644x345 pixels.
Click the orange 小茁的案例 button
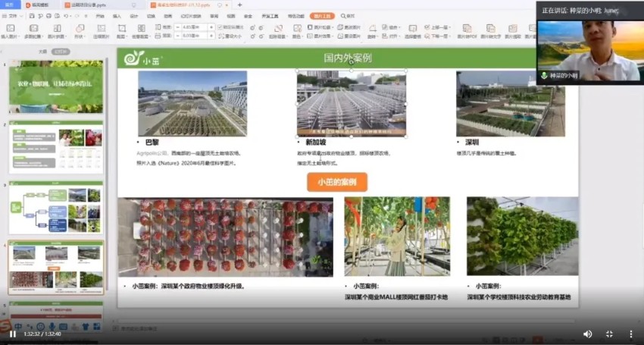click(x=337, y=182)
